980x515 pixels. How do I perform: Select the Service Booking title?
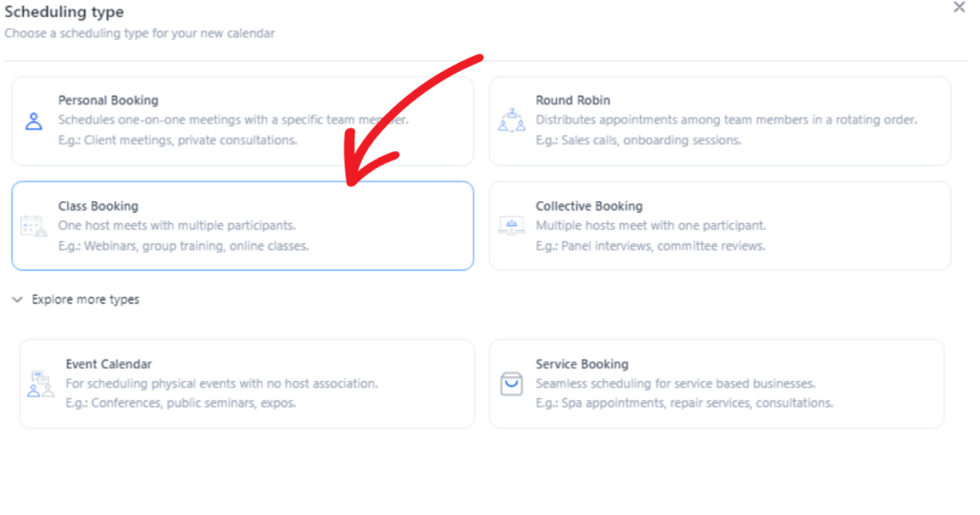[582, 364]
